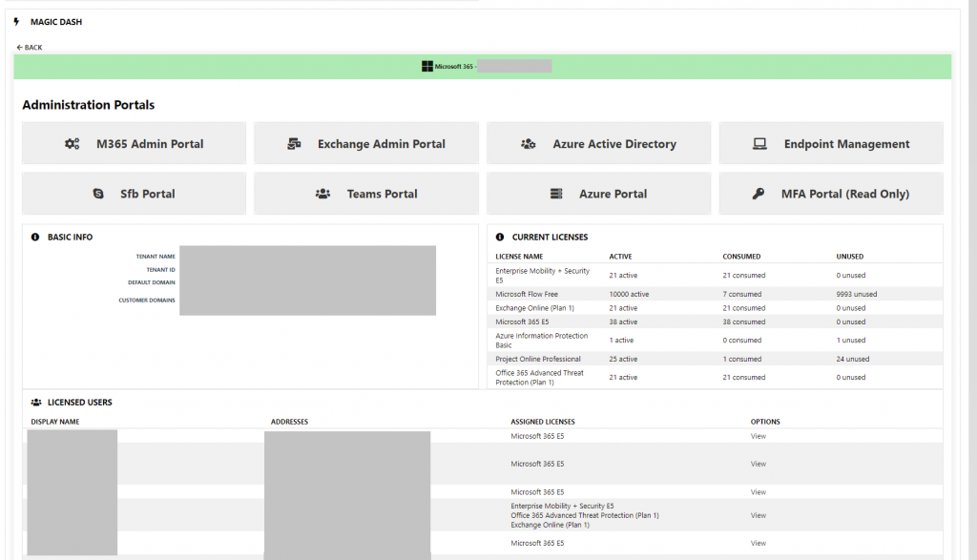The image size is (977, 560).
Task: Click the UNUSED column header
Action: [850, 257]
